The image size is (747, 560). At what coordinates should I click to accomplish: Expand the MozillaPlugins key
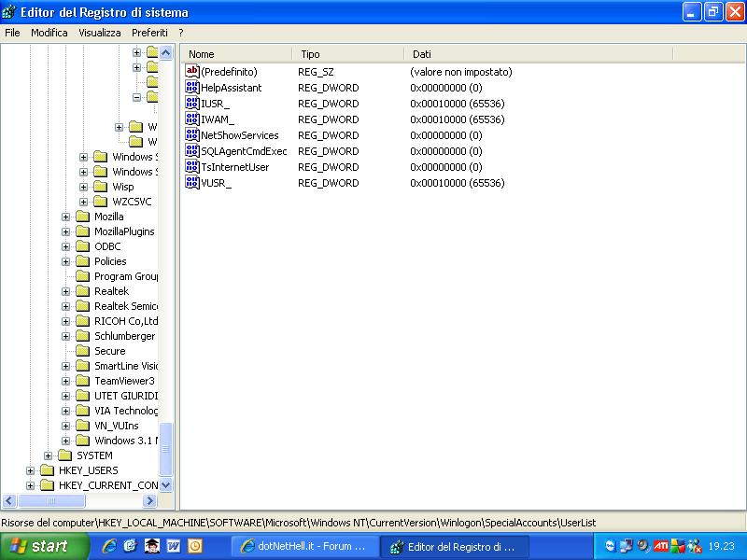point(65,231)
